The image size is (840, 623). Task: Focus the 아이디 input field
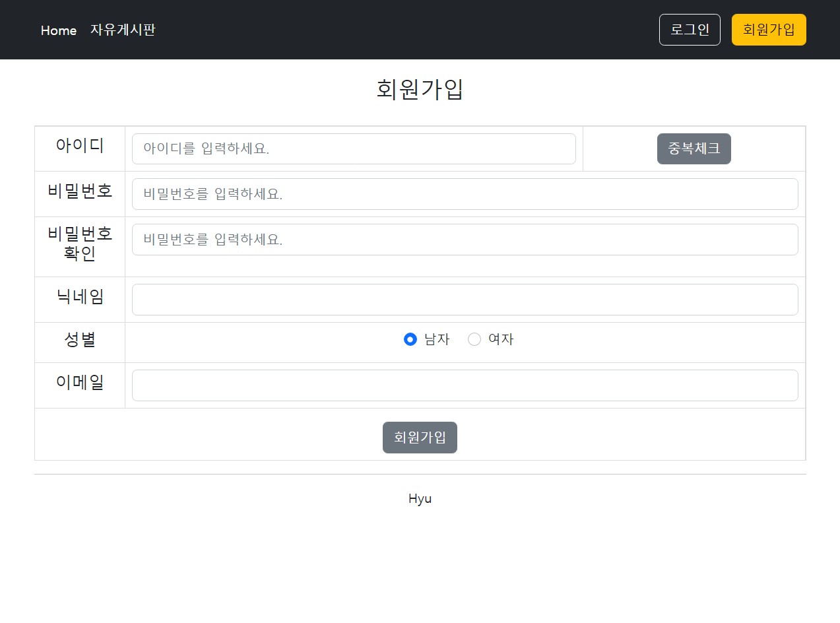point(354,148)
